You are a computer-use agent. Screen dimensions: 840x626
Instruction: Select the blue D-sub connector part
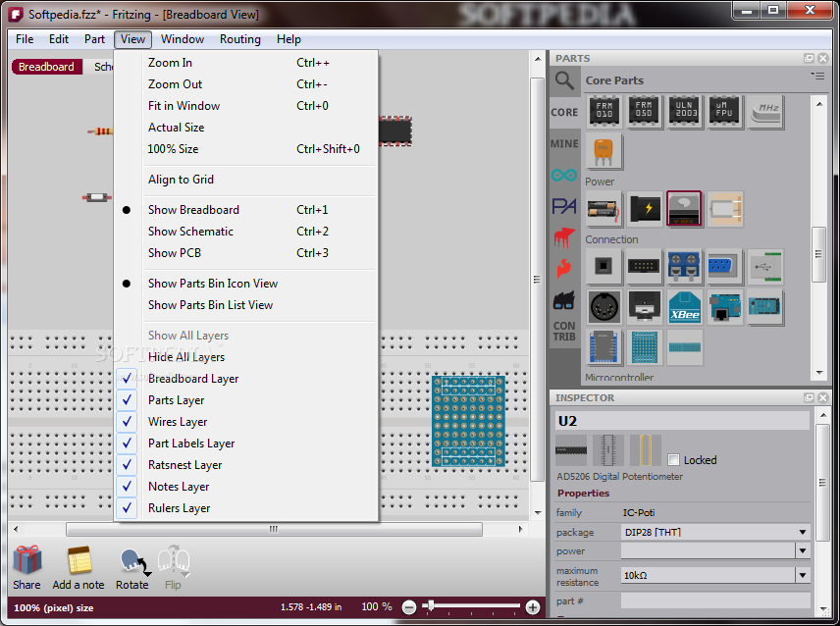point(724,266)
